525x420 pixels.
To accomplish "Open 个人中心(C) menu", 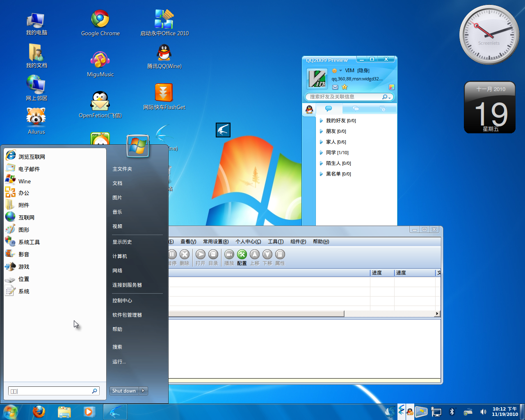I will click(248, 242).
